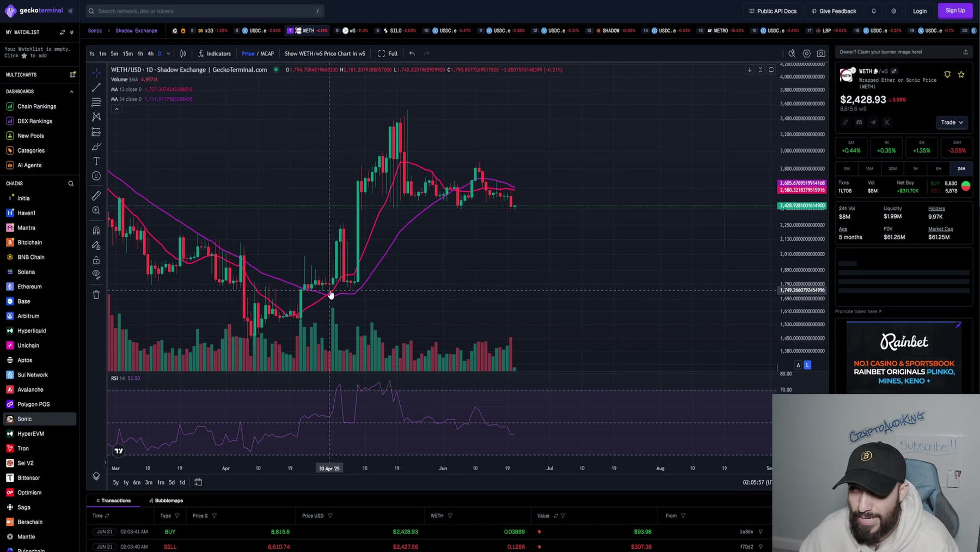
Task: Select the 6H stats tab
Action: pos(938,169)
